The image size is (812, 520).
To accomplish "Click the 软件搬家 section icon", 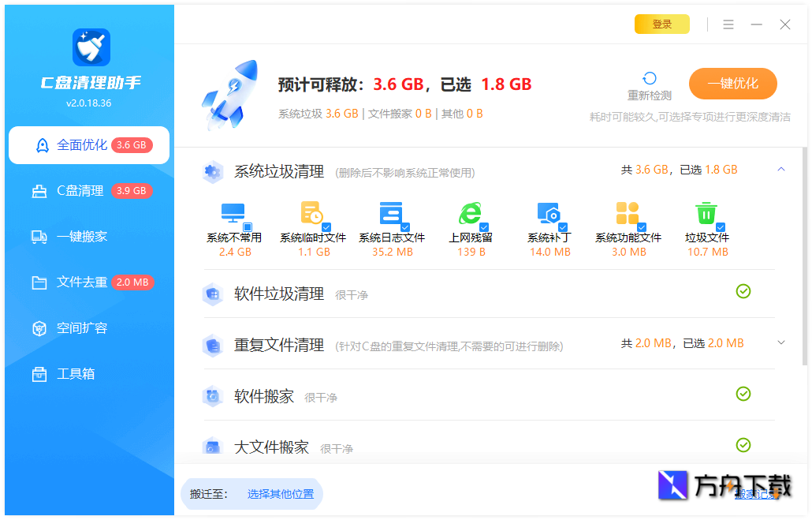I will (x=212, y=395).
